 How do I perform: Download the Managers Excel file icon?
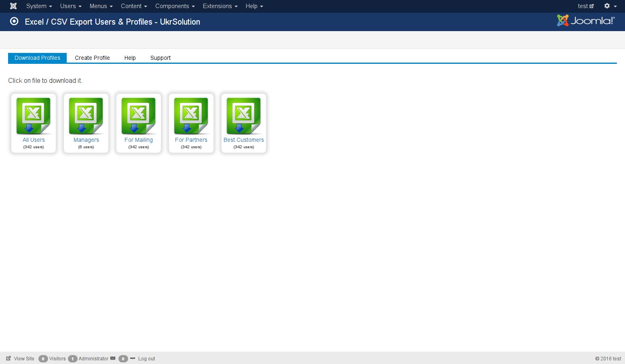(x=86, y=116)
